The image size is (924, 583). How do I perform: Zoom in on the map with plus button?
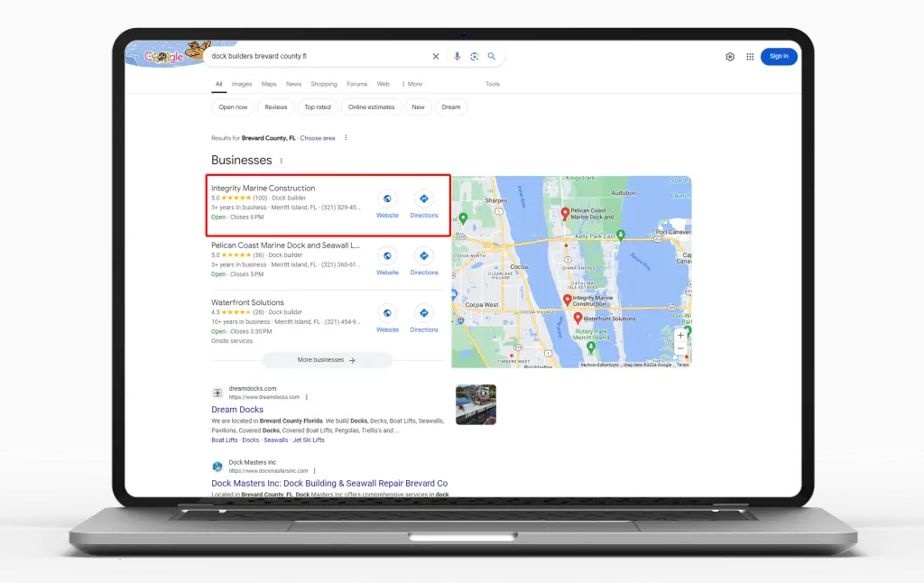(680, 336)
